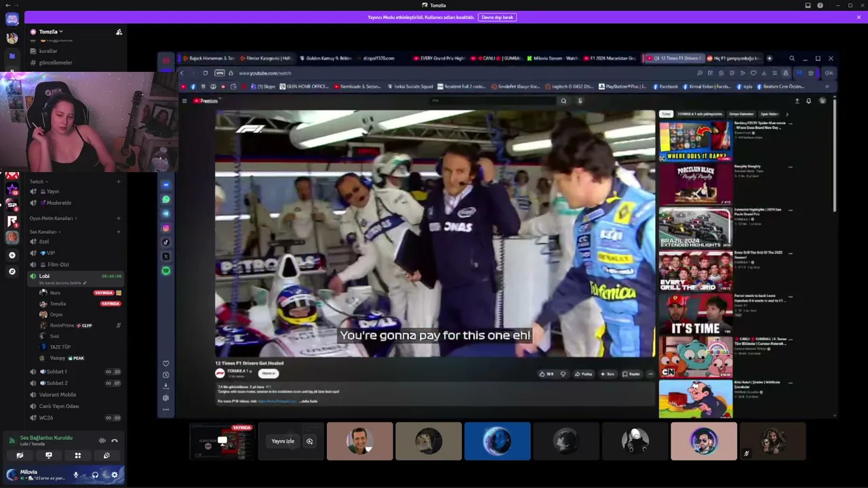Select Svol in the Lobi voice list
This screenshot has height=488, width=868.
[80, 336]
